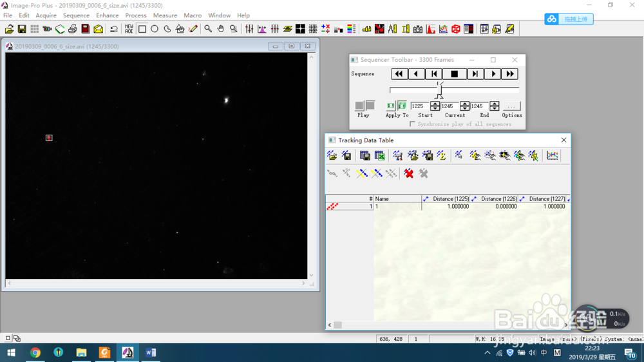Open the color spectrum pseudo-color icon

[x=351, y=29]
